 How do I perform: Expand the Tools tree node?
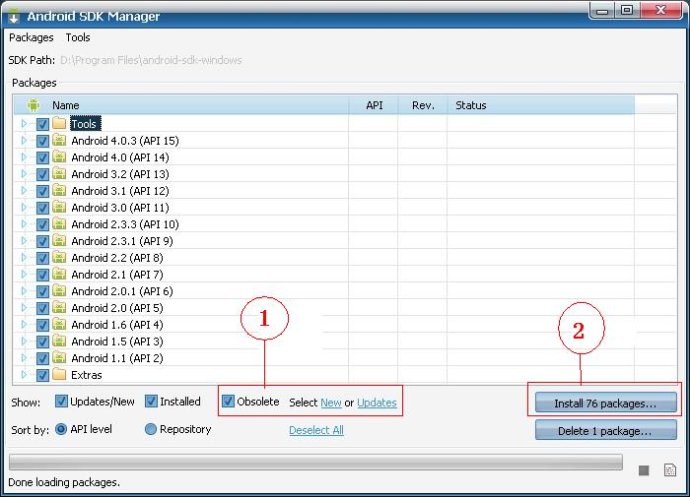coord(24,124)
